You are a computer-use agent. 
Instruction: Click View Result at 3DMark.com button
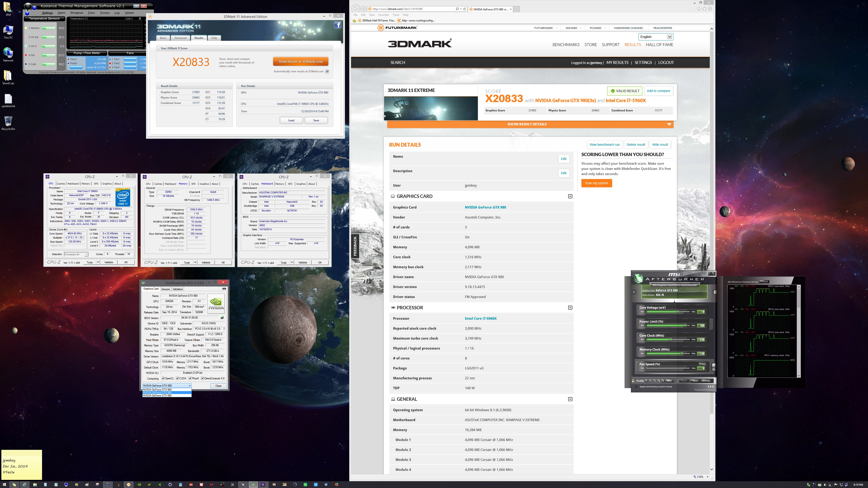pyautogui.click(x=301, y=62)
